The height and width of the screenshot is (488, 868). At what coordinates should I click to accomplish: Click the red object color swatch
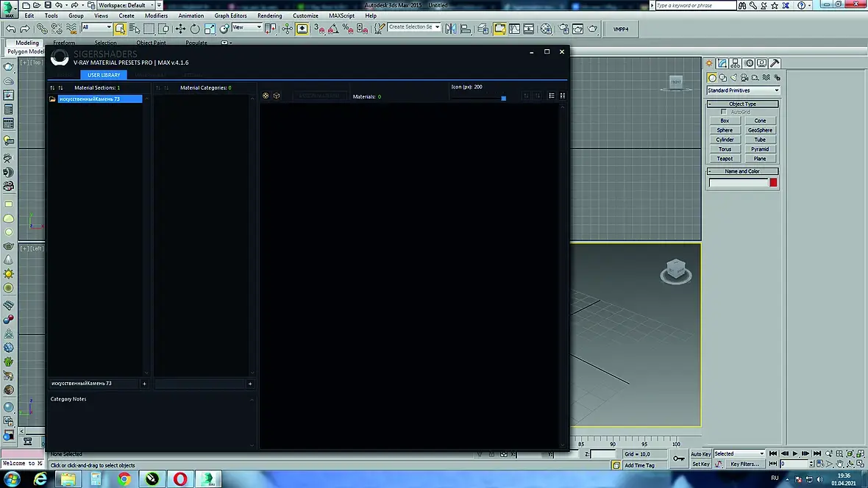pyautogui.click(x=773, y=182)
